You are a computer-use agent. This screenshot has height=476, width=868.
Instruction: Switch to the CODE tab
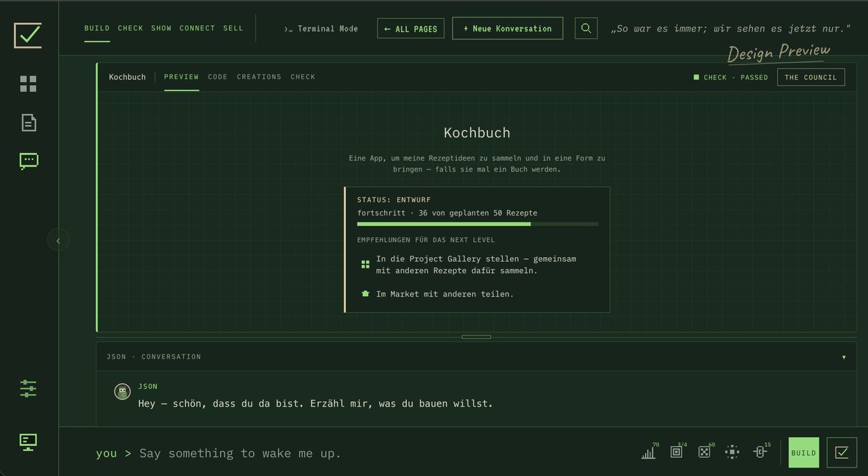coord(218,77)
